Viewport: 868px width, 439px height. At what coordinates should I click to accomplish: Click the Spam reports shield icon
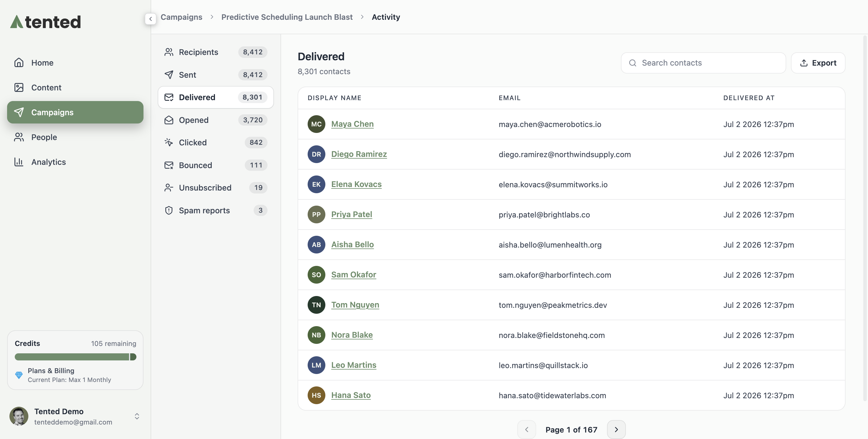click(169, 210)
